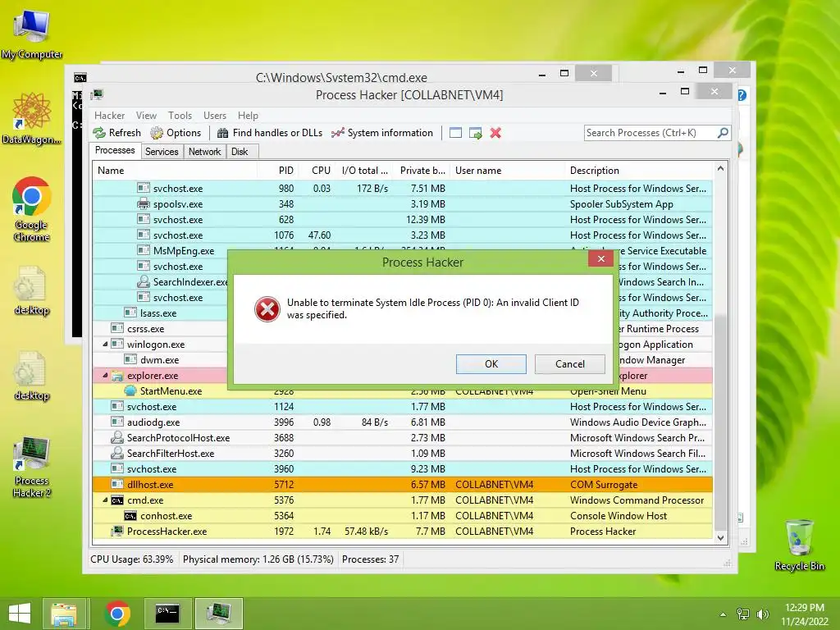The width and height of the screenshot is (840, 630).
Task: Click the red X kill window icon
Action: pyautogui.click(x=495, y=133)
